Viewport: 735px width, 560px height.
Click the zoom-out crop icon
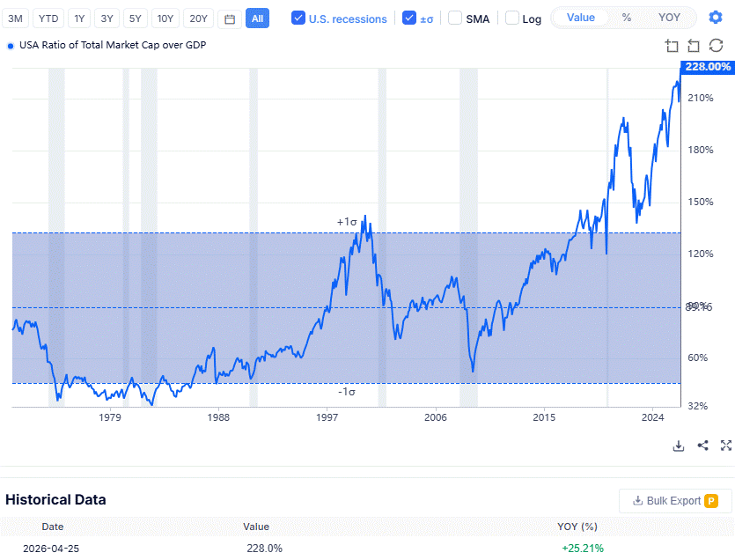tap(694, 46)
